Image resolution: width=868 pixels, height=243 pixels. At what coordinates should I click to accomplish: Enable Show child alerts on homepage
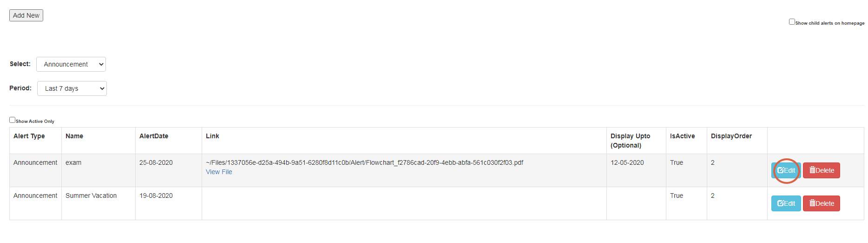[x=792, y=22]
